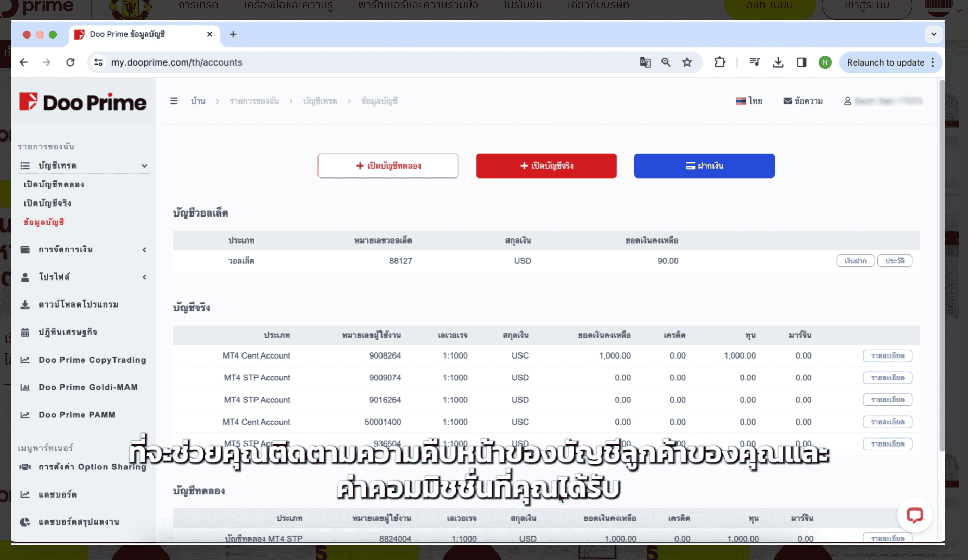Click the Google Translate icon in address bar

click(645, 62)
